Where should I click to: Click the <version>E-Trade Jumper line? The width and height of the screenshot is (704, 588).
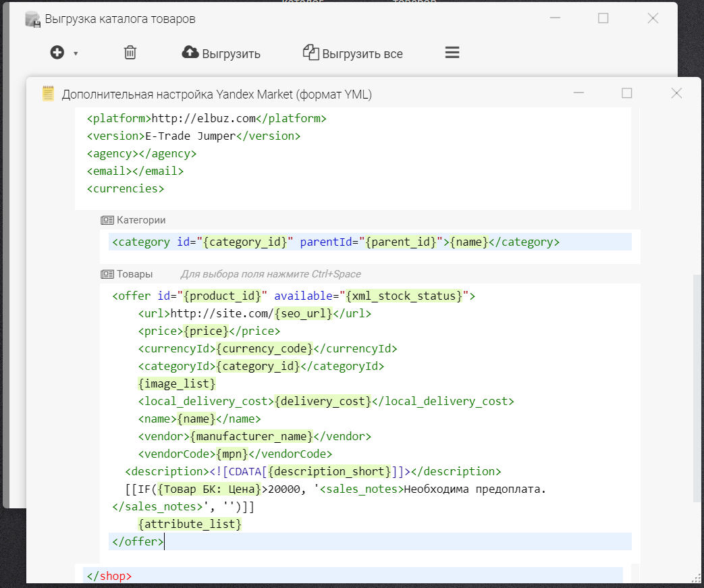194,136
